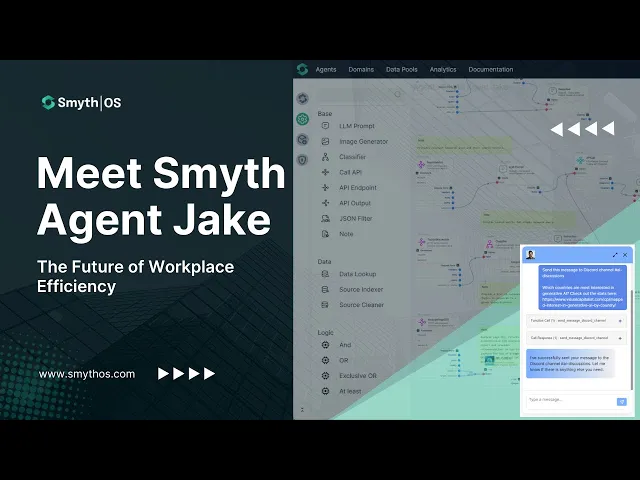
Task: Open the Agents menu item
Action: [x=326, y=69]
